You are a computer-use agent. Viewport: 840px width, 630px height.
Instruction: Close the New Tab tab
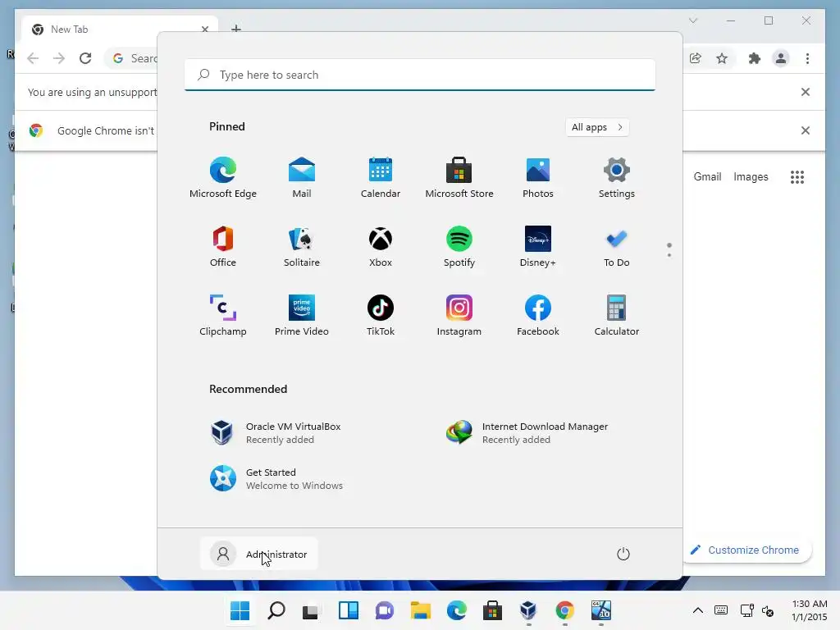(x=204, y=29)
